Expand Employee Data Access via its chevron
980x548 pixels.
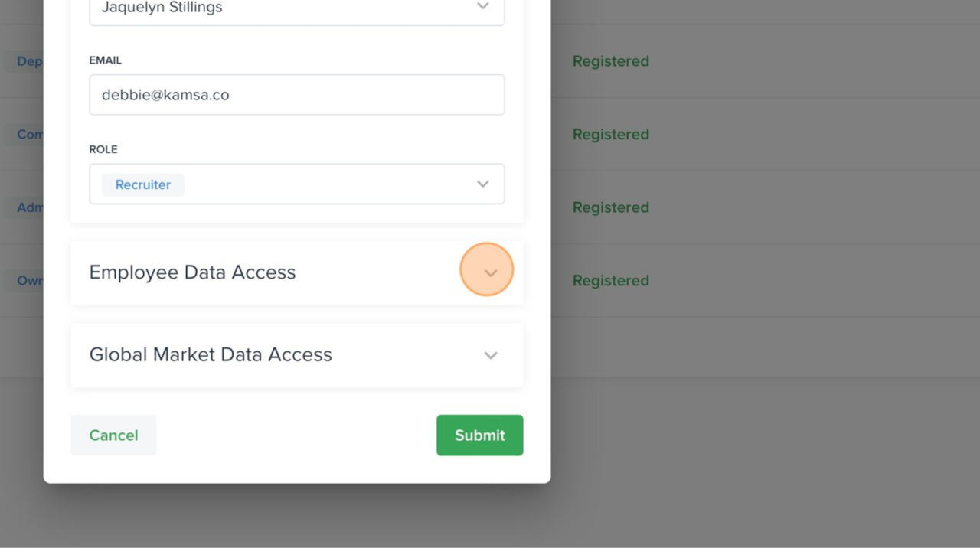tap(490, 272)
